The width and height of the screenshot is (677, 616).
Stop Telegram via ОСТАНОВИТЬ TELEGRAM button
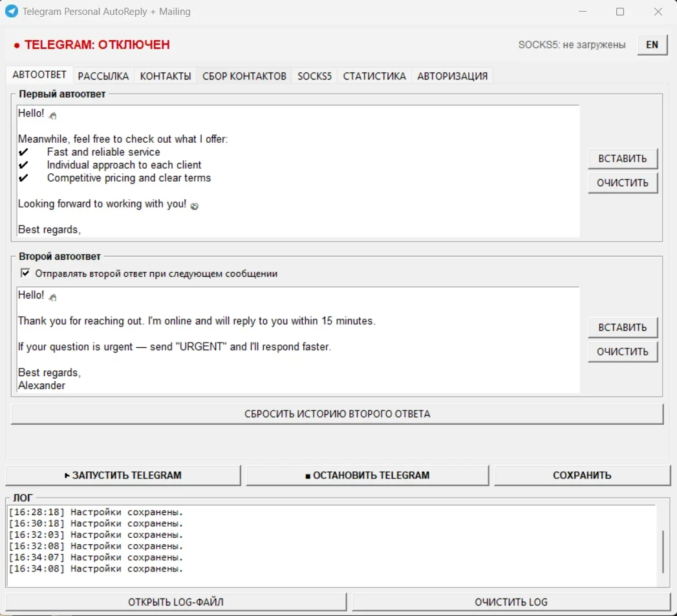367,475
